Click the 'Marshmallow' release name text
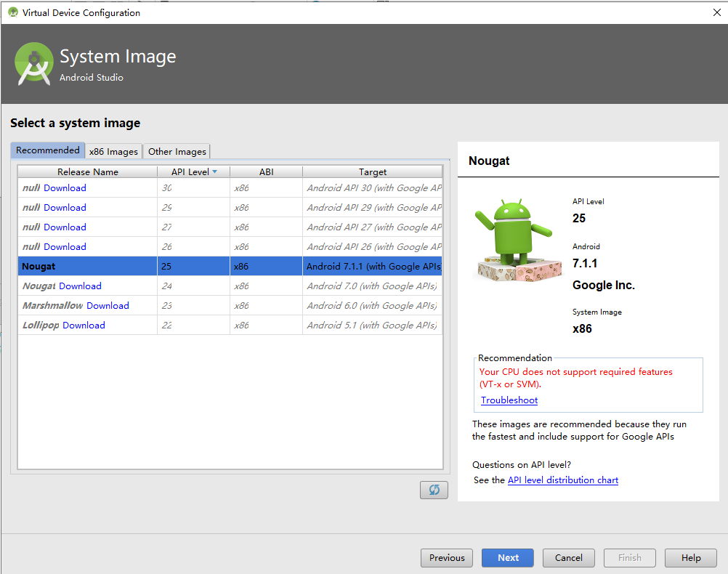728x574 pixels. point(53,306)
